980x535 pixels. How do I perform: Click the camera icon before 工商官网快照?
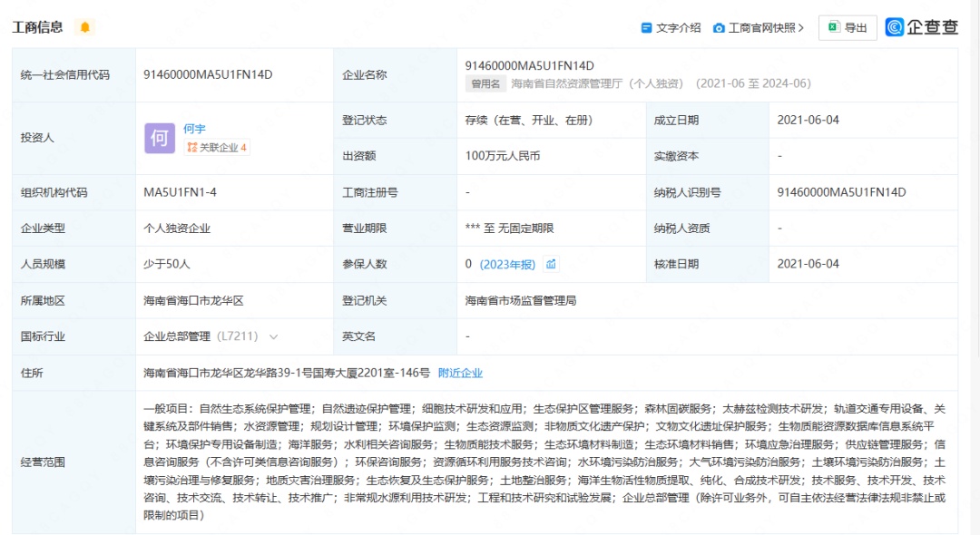720,28
